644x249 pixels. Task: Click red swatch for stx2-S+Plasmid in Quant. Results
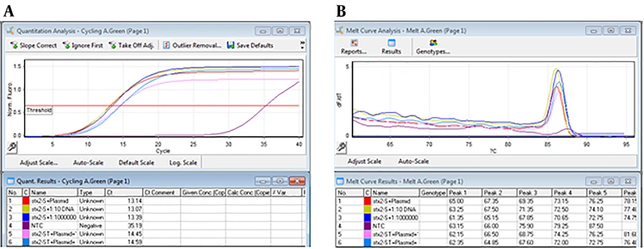pyautogui.click(x=26, y=201)
